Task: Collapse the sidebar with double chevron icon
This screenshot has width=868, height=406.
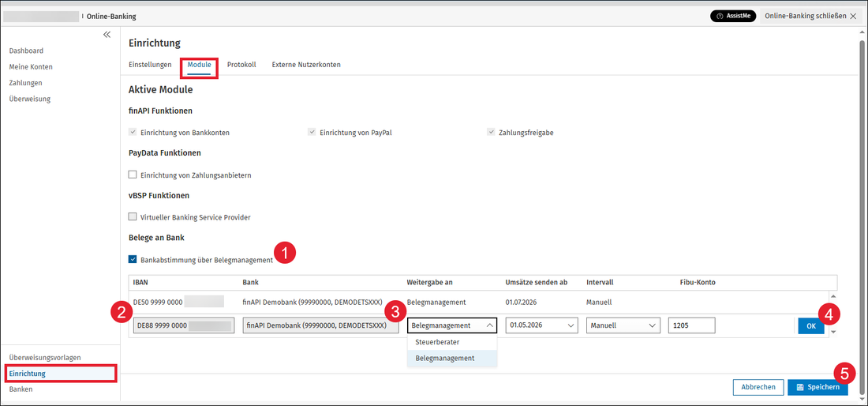Action: point(107,34)
